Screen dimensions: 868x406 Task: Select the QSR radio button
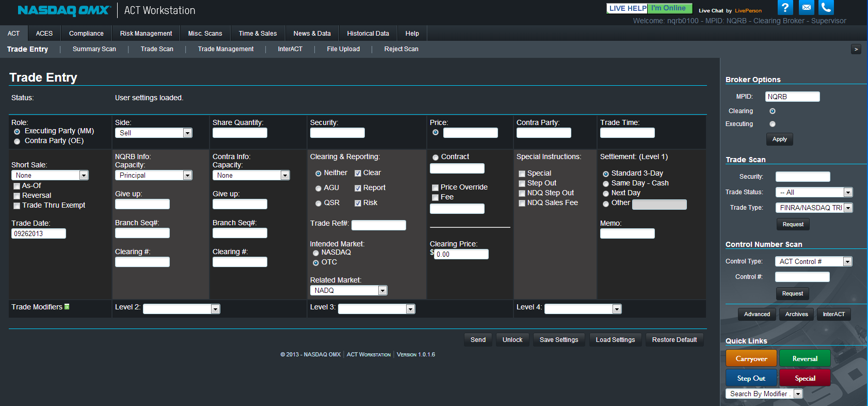(x=318, y=204)
